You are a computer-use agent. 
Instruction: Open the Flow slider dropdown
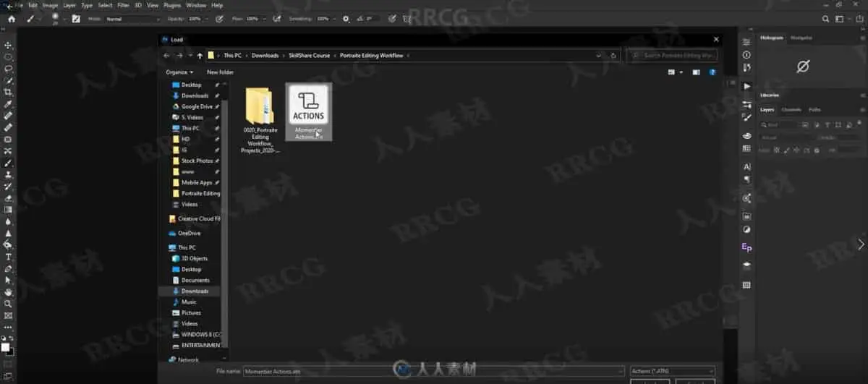tap(263, 19)
